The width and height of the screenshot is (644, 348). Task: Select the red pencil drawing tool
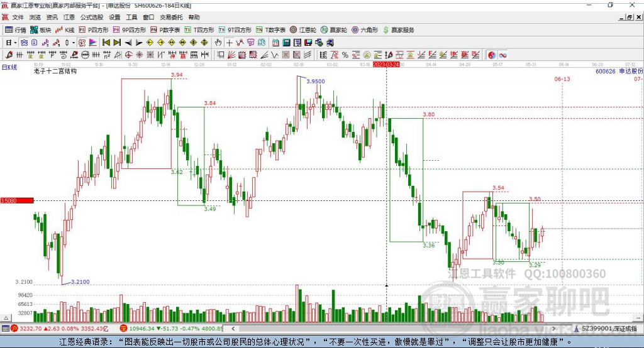pyautogui.click(x=9, y=55)
